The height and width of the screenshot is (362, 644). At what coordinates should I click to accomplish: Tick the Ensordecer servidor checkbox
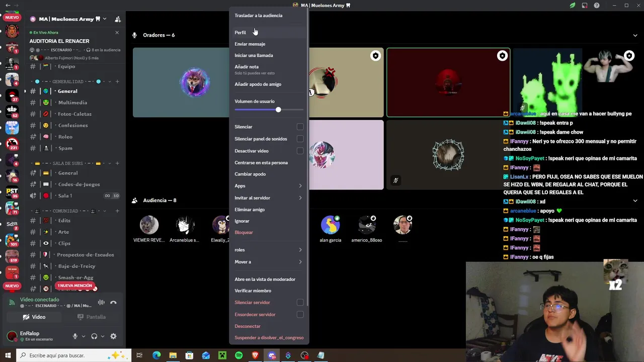[x=300, y=314]
